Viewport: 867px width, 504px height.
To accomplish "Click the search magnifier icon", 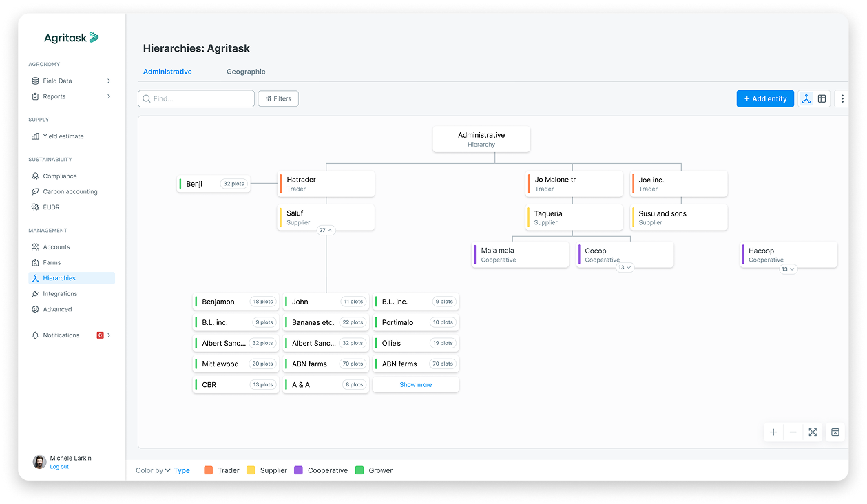I will click(x=147, y=98).
